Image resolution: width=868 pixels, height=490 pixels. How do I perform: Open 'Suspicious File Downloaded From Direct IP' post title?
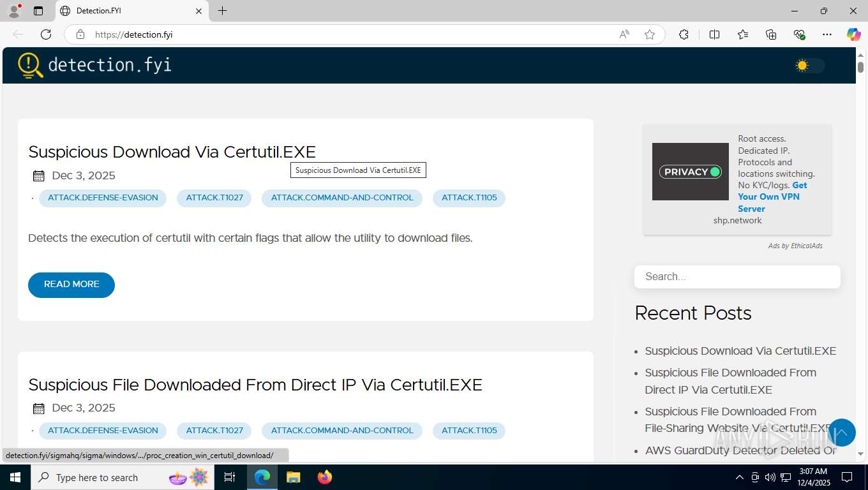(x=255, y=385)
